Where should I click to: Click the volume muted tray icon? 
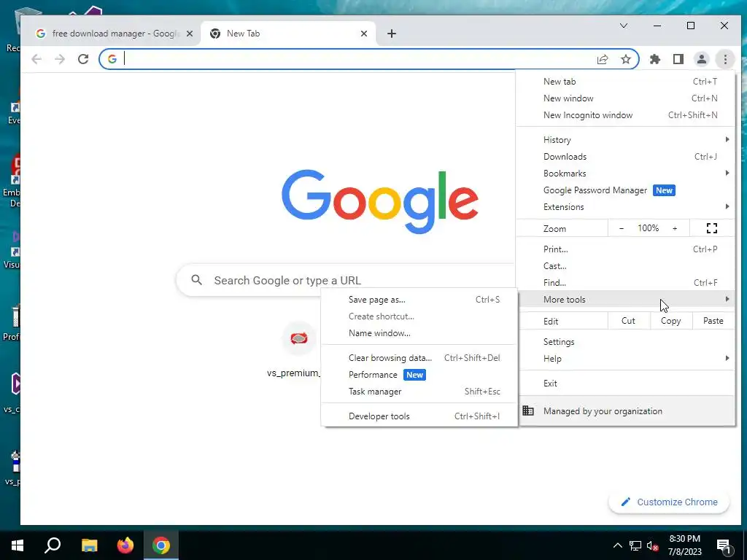point(653,545)
